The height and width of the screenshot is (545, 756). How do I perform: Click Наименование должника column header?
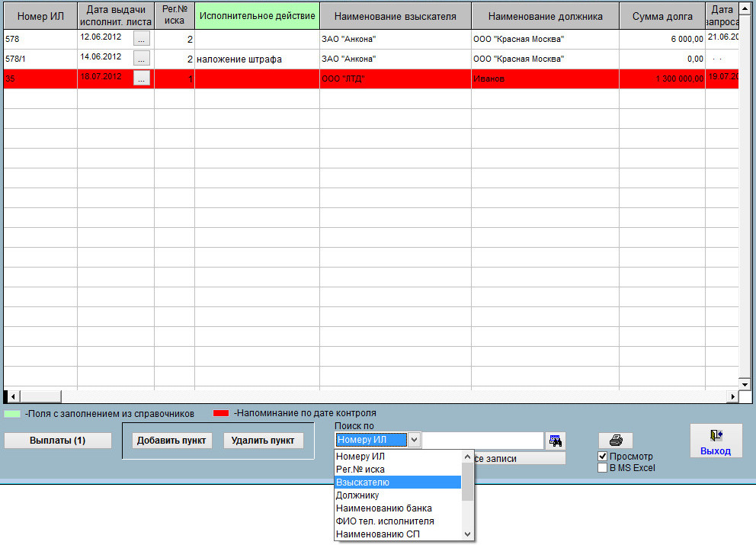point(546,16)
